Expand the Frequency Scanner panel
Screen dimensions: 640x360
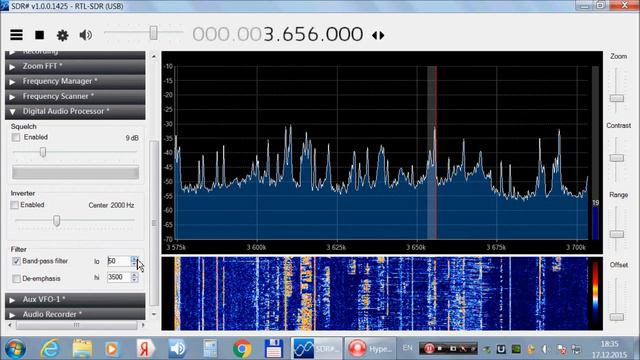coord(75,96)
